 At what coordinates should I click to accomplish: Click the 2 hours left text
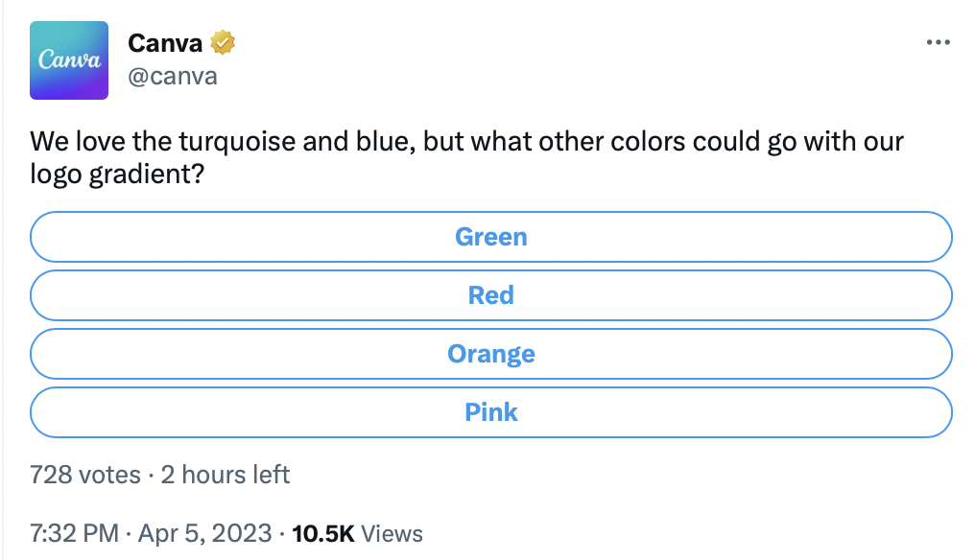226,475
